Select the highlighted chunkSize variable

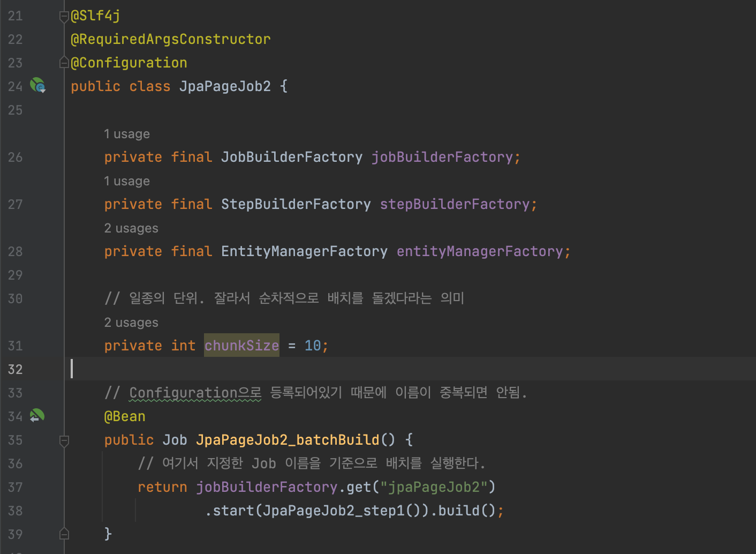coord(241,345)
